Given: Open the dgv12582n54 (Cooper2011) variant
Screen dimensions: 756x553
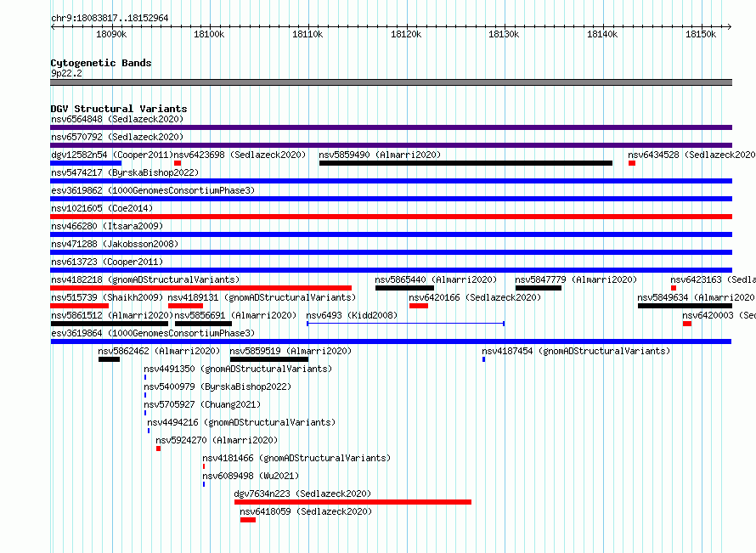Looking at the screenshot, I should tap(112, 155).
